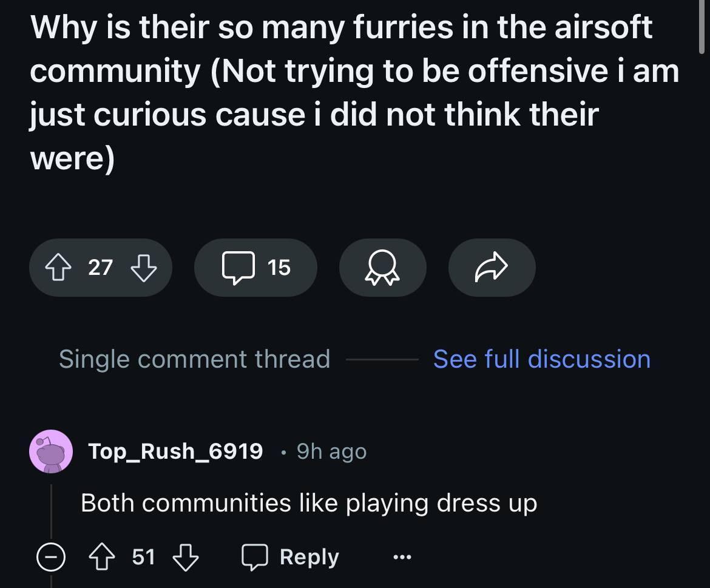Open the Top_Rush_6919 user profile
The width and height of the screenshot is (710, 588).
[x=175, y=451]
